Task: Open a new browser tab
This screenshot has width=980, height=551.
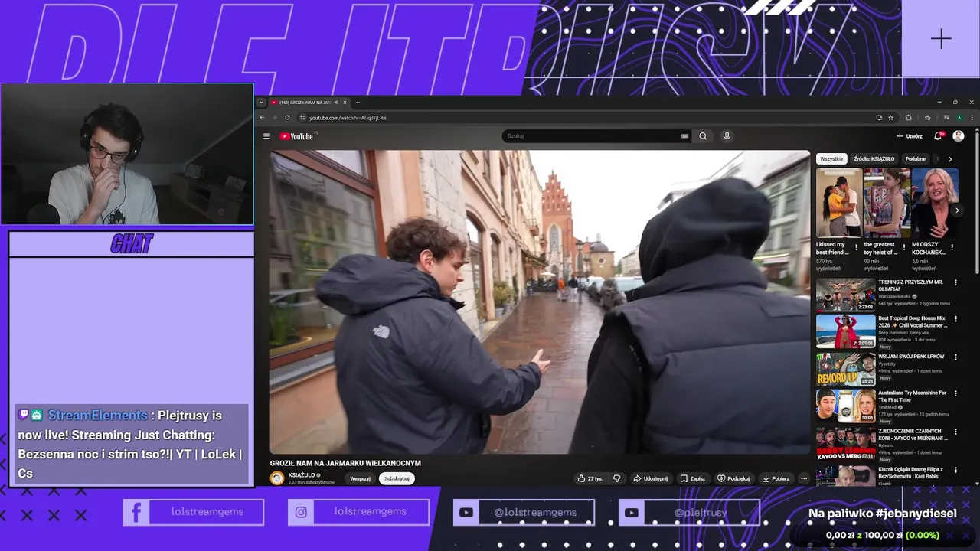Action: click(x=358, y=103)
